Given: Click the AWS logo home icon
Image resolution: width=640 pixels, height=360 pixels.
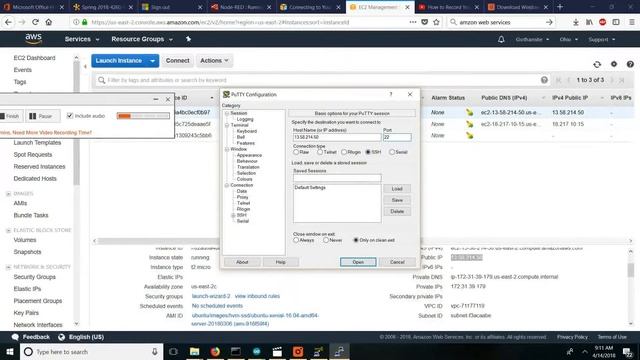Looking at the screenshot, I should [x=33, y=39].
